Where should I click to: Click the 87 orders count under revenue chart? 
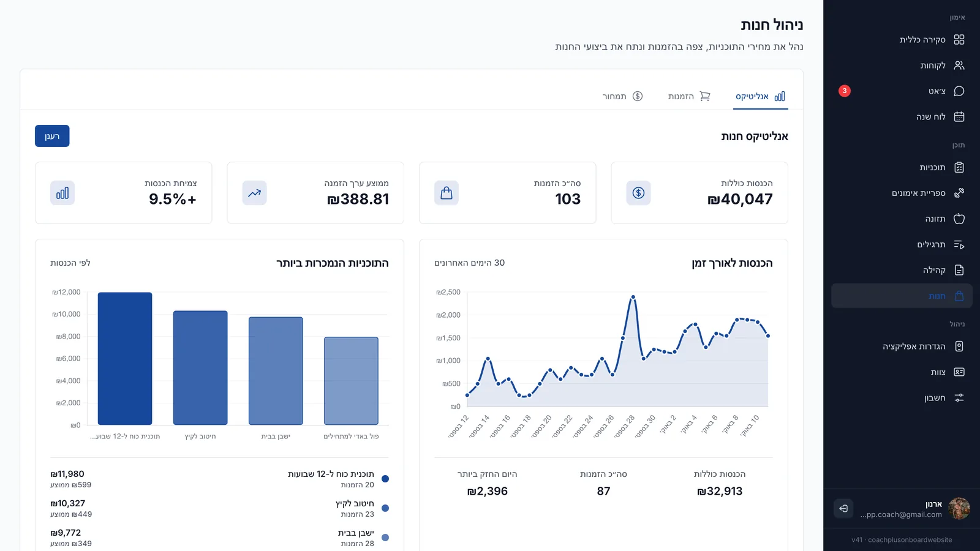603,491
